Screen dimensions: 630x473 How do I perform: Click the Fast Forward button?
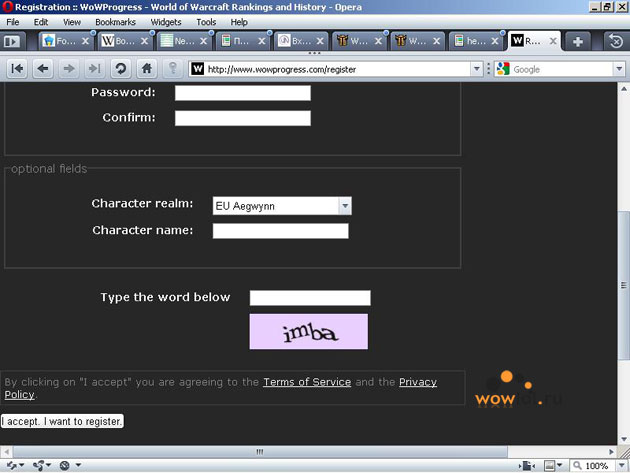(94, 69)
